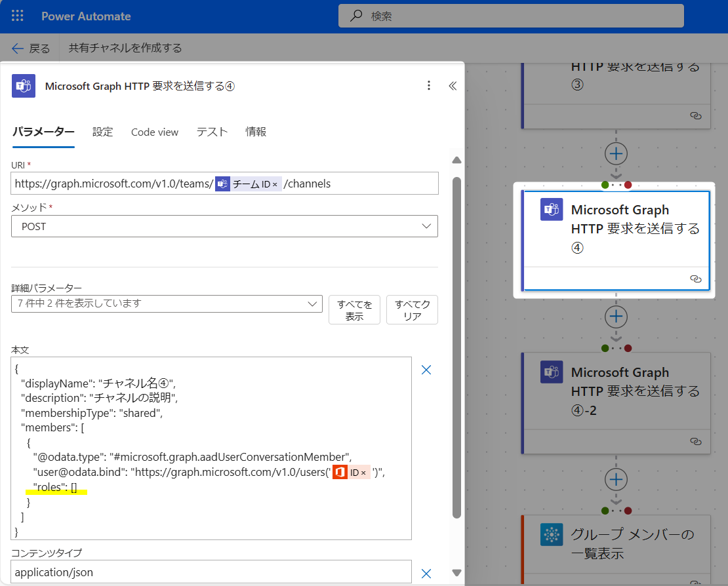728x586 pixels.
Task: Expand the 詳細パラメーター dropdown
Action: click(x=167, y=303)
